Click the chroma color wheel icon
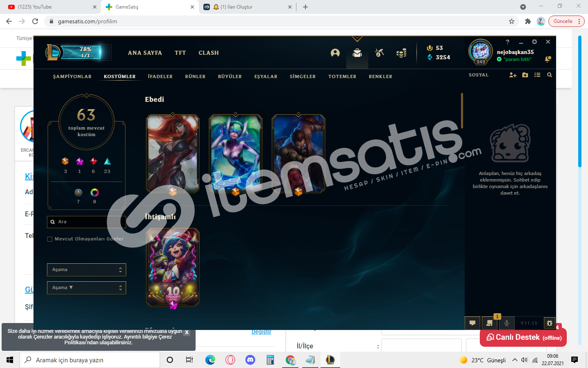This screenshot has width=588, height=368. [x=94, y=192]
